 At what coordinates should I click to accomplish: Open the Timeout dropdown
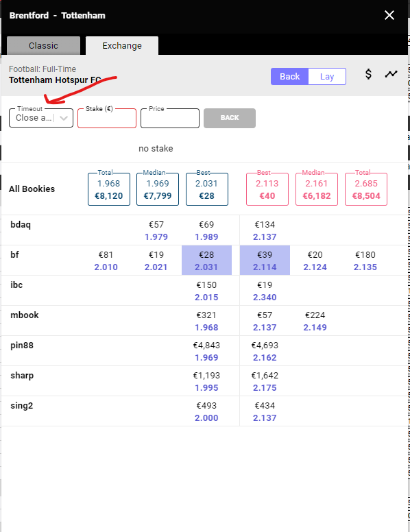tap(41, 118)
